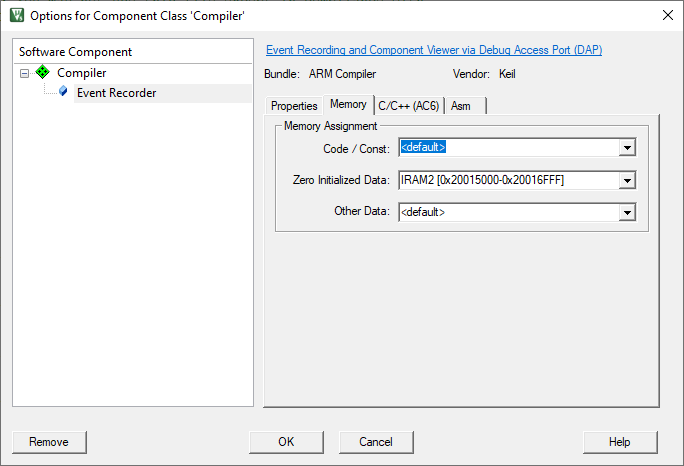Viewport: 684px width, 466px height.
Task: Close the Options dialog window
Action: coord(667,15)
